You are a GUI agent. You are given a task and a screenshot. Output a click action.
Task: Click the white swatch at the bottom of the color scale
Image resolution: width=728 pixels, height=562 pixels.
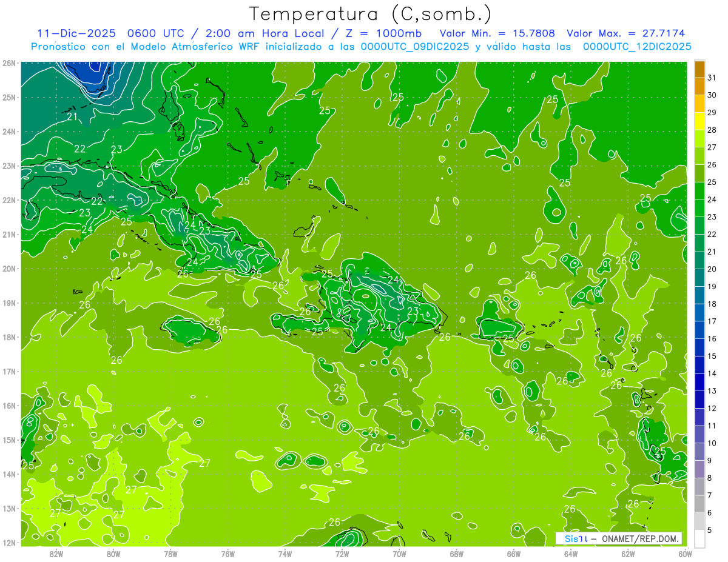point(699,538)
